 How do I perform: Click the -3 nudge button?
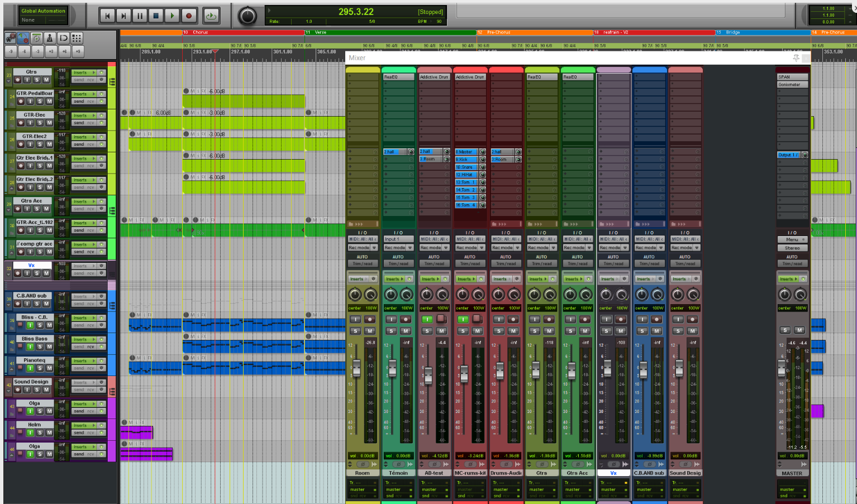coord(37,51)
